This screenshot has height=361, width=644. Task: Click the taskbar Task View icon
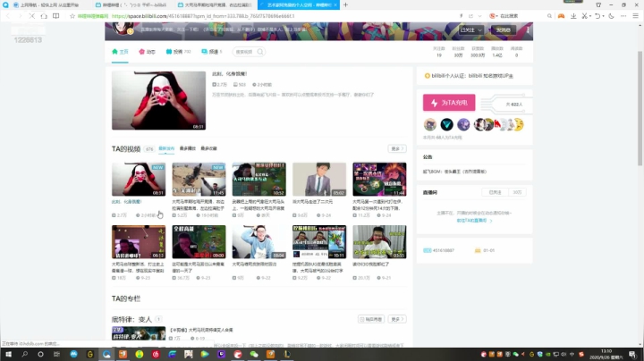click(x=56, y=354)
